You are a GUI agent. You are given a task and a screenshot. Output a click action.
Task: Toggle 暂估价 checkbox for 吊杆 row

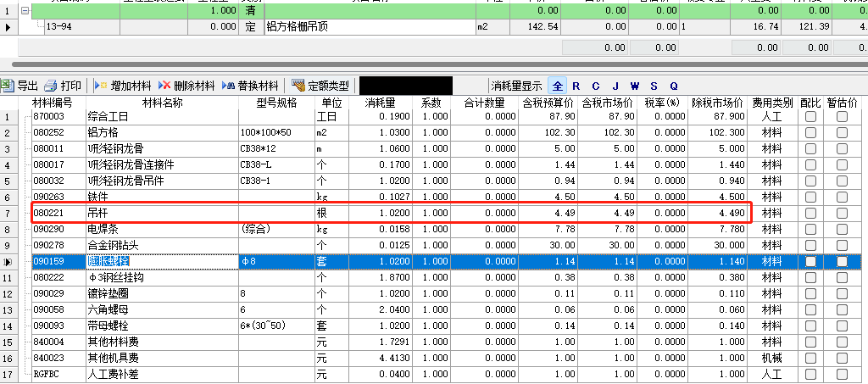pos(842,213)
